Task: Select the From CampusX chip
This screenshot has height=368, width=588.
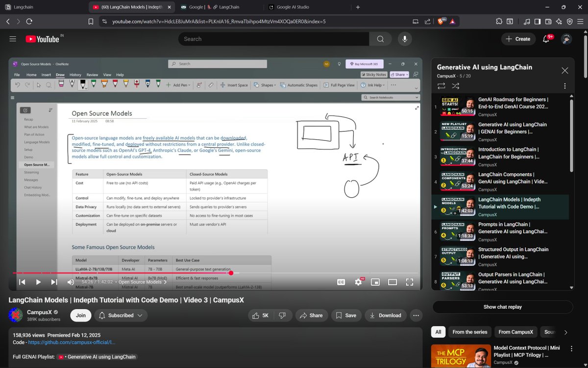Action: [x=516, y=332]
